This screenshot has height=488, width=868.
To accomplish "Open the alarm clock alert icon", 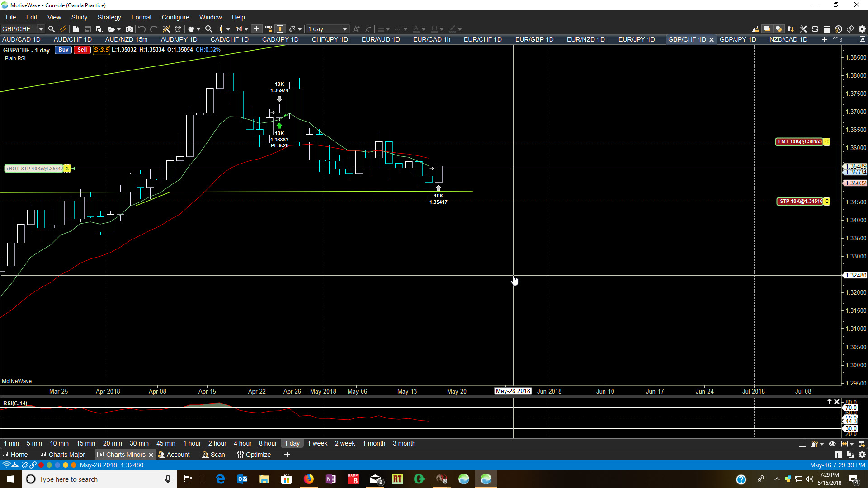I will [x=178, y=29].
